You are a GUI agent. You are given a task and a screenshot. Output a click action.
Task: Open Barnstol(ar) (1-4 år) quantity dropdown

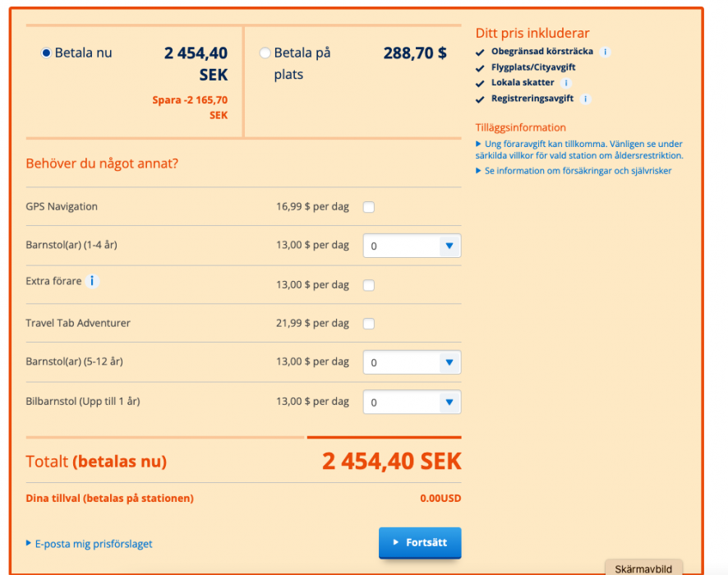[x=412, y=246]
